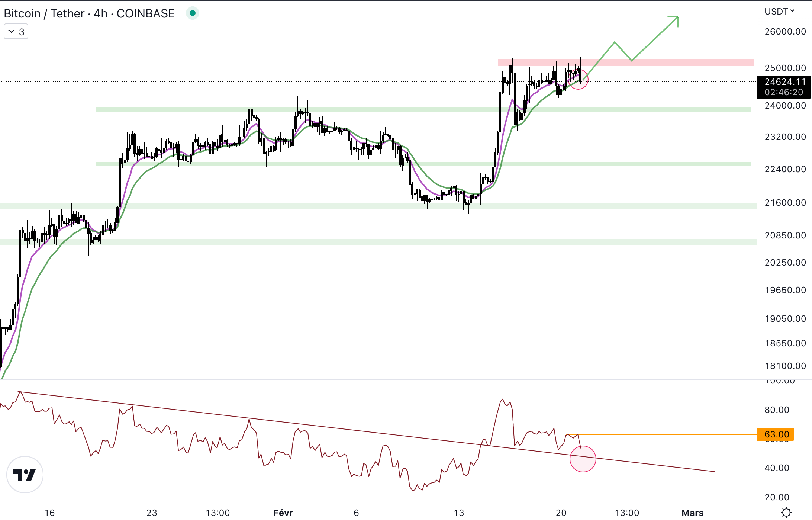The height and width of the screenshot is (520, 812).
Task: Click the Févr date label on time axis
Action: coord(283,513)
